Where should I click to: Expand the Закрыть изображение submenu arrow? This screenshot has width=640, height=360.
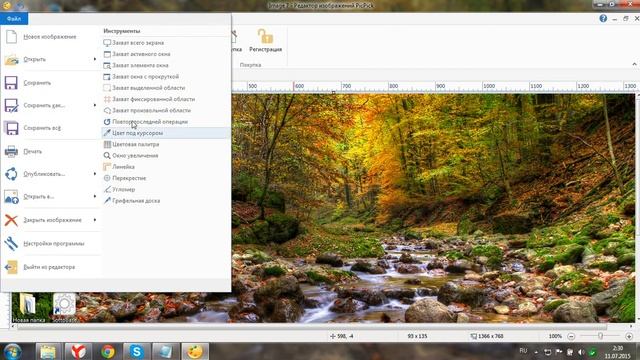[x=95, y=220]
